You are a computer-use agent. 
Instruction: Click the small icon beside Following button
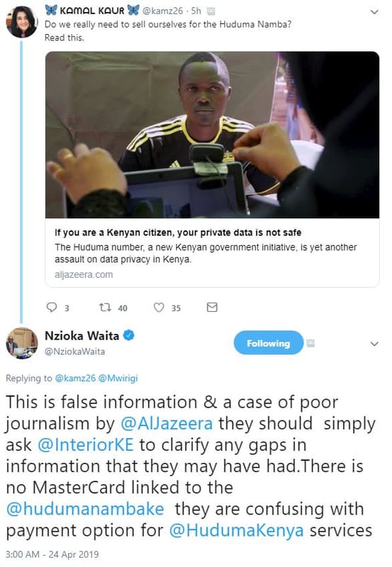click(x=310, y=343)
